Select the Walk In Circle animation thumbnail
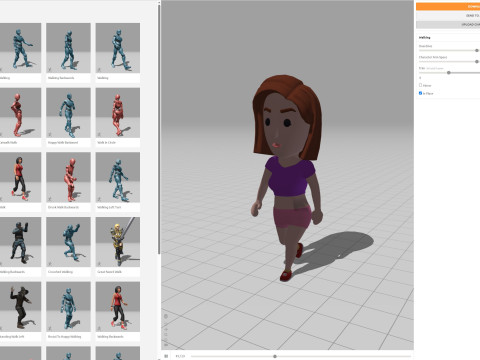This screenshot has height=360, width=480. pos(118,113)
